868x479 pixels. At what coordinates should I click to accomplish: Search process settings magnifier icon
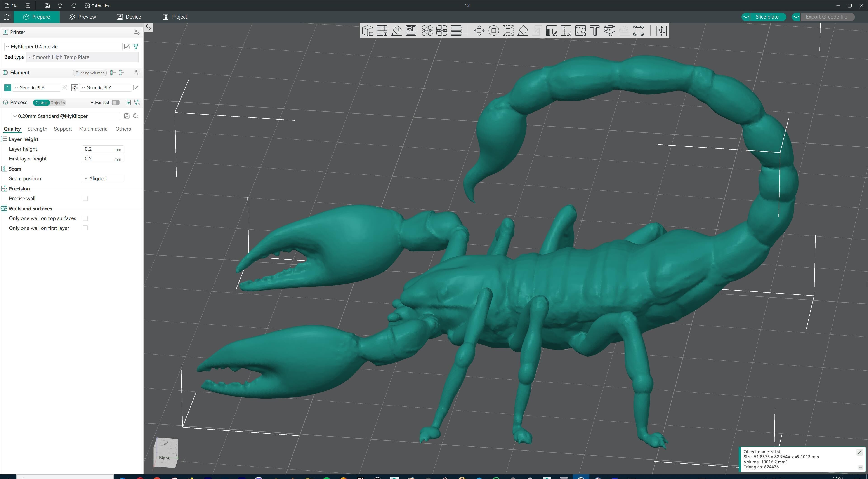(x=136, y=116)
